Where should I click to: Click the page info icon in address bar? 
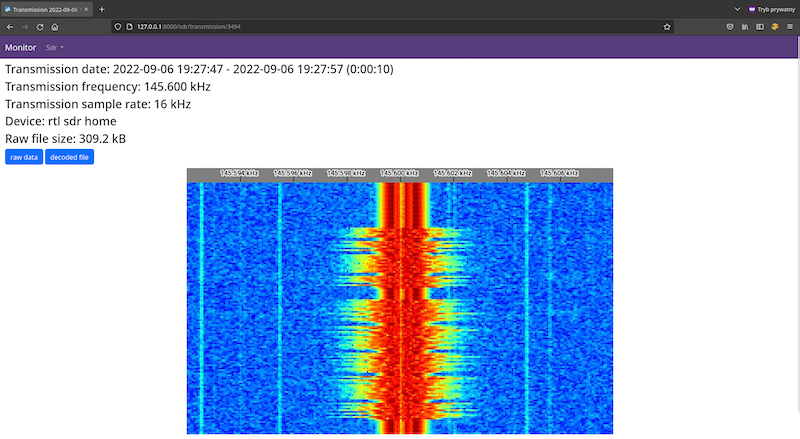point(130,27)
